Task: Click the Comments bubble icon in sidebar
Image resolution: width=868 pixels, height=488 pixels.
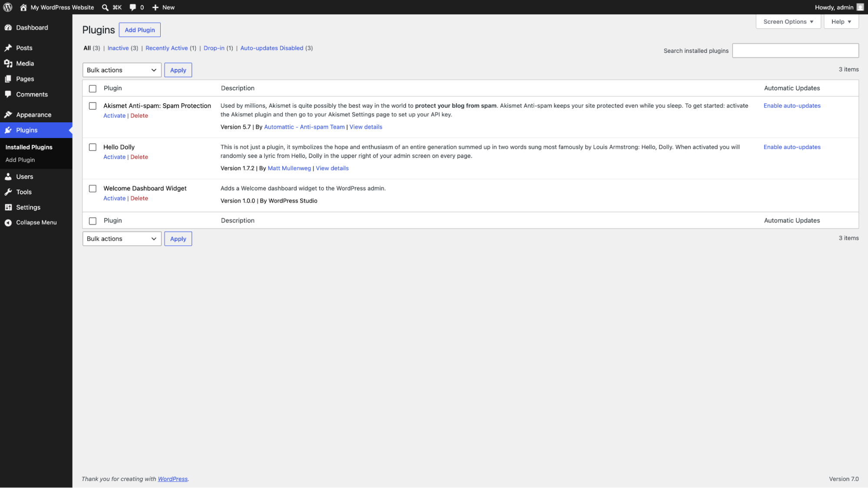Action: (x=8, y=95)
